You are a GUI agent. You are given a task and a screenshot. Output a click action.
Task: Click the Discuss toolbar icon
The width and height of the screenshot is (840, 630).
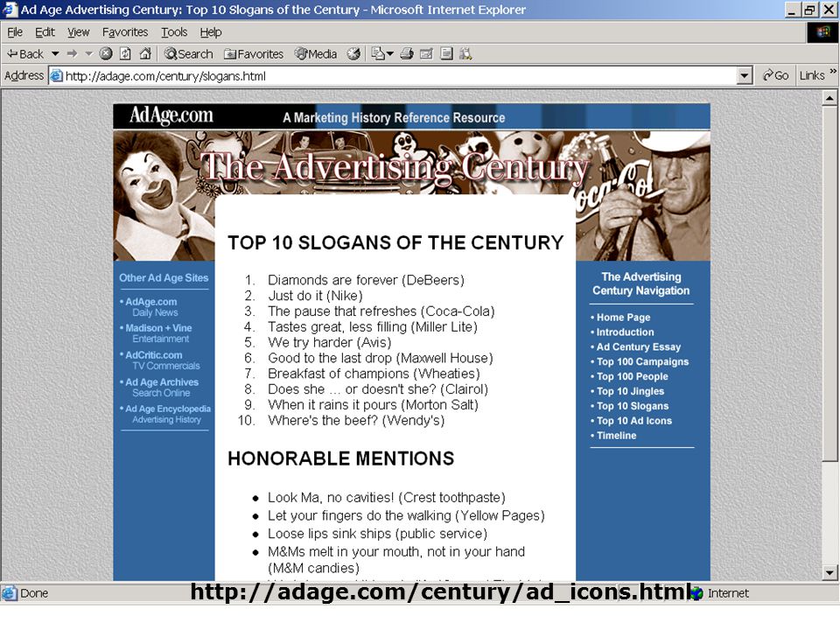pos(446,53)
